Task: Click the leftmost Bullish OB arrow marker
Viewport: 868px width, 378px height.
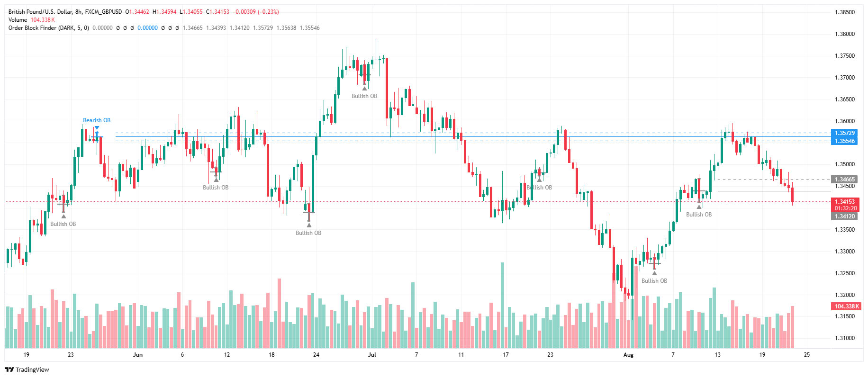Action: (x=63, y=216)
